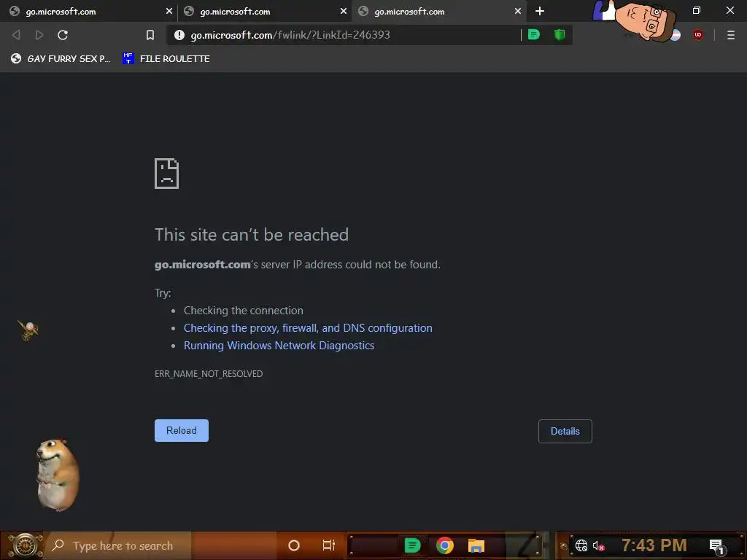Open Google Chrome from the taskbar

pyautogui.click(x=444, y=545)
